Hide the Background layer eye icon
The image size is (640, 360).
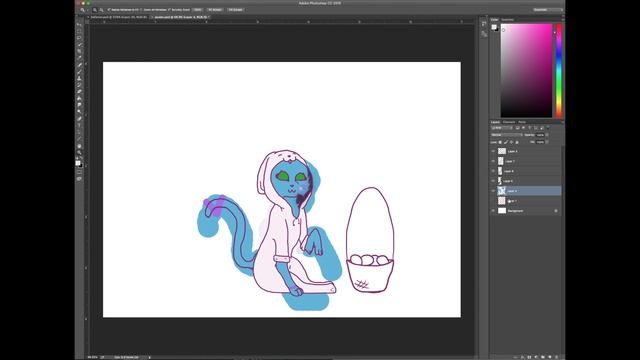pyautogui.click(x=493, y=211)
